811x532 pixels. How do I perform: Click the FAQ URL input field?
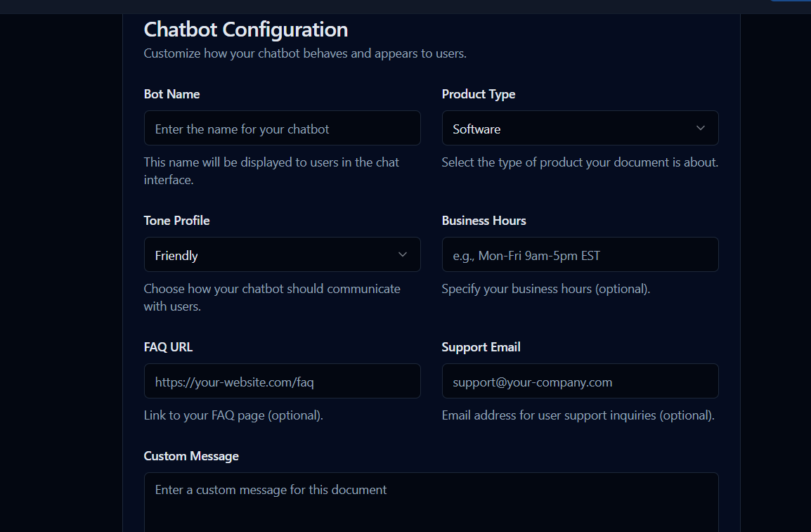(282, 380)
